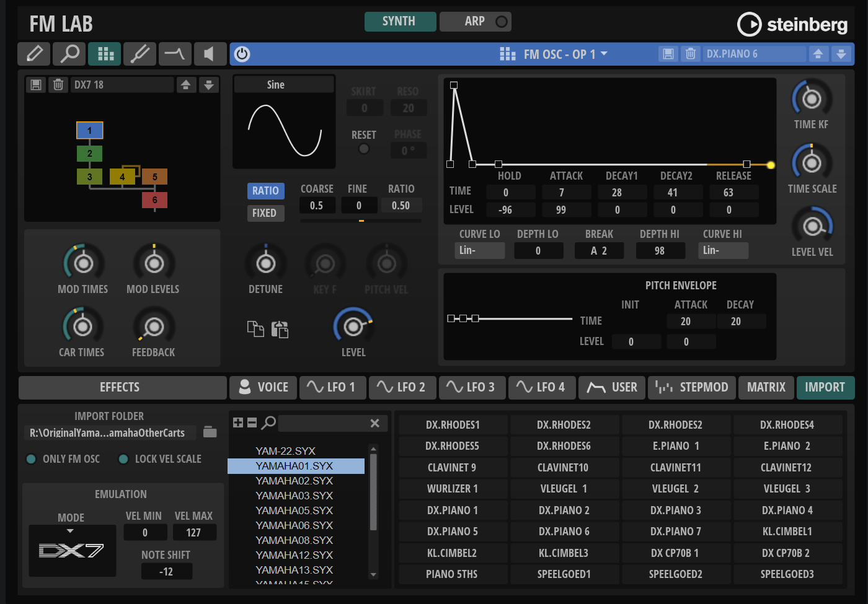Toggle LOCK VEL SCALE option

[123, 459]
